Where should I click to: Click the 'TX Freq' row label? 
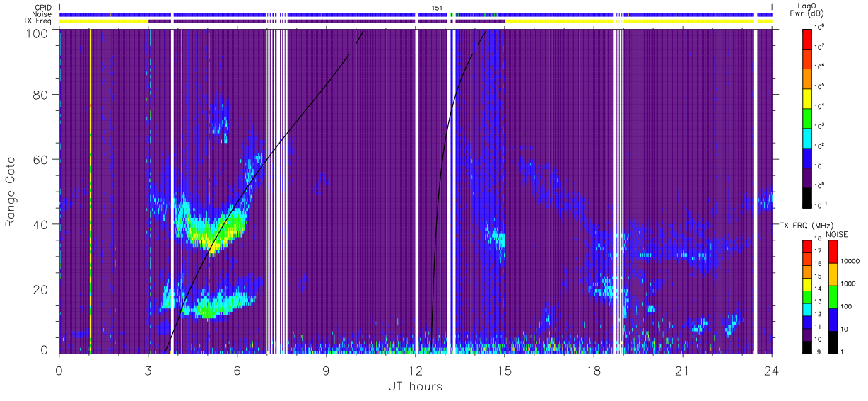(39, 21)
